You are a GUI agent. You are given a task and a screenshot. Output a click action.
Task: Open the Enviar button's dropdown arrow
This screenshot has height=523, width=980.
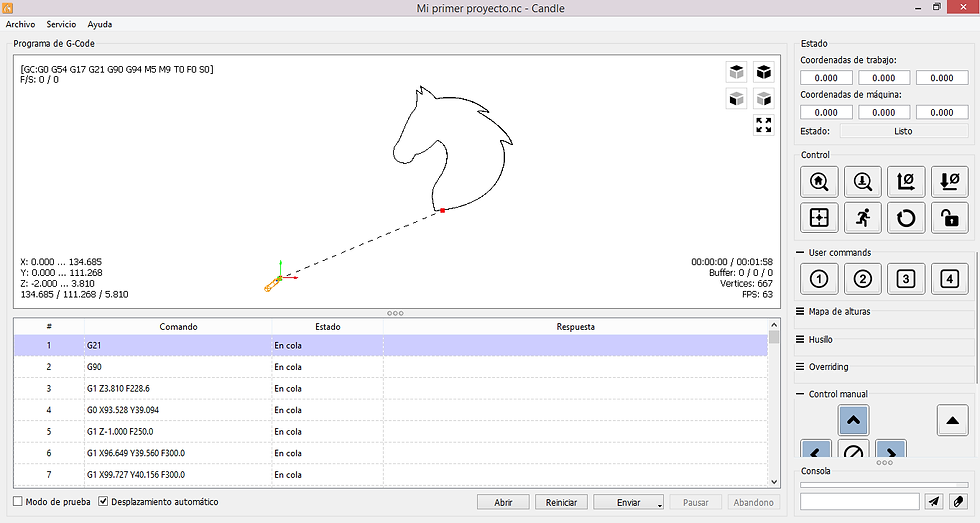click(659, 504)
